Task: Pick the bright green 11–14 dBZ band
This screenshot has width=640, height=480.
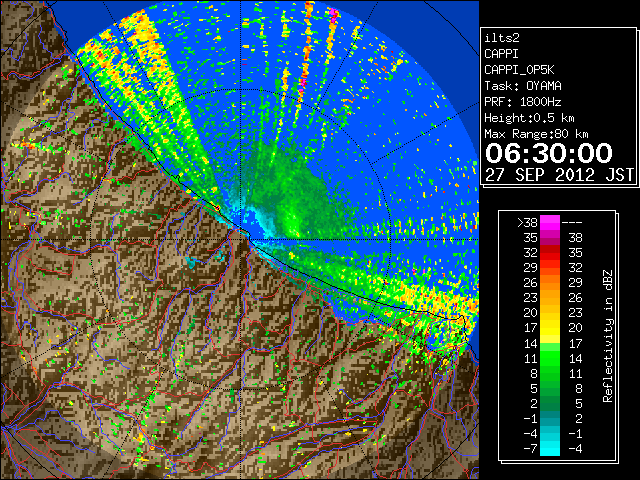Action: coord(550,358)
